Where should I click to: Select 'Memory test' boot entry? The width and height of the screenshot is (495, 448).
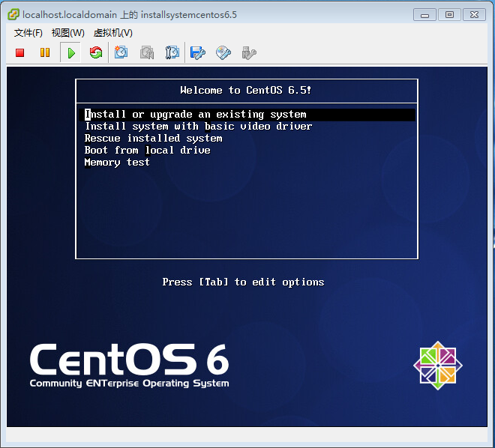[117, 163]
